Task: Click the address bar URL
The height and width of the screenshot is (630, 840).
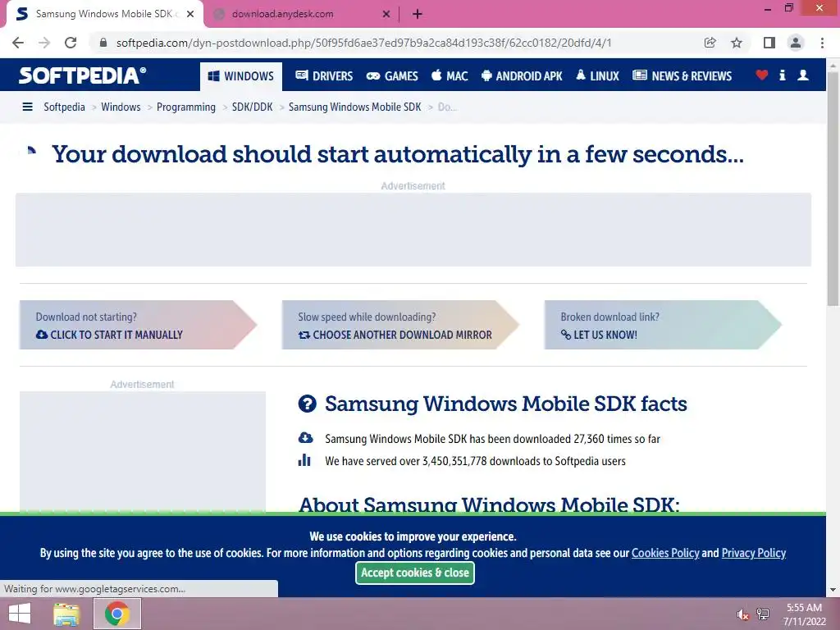Action: [363, 43]
